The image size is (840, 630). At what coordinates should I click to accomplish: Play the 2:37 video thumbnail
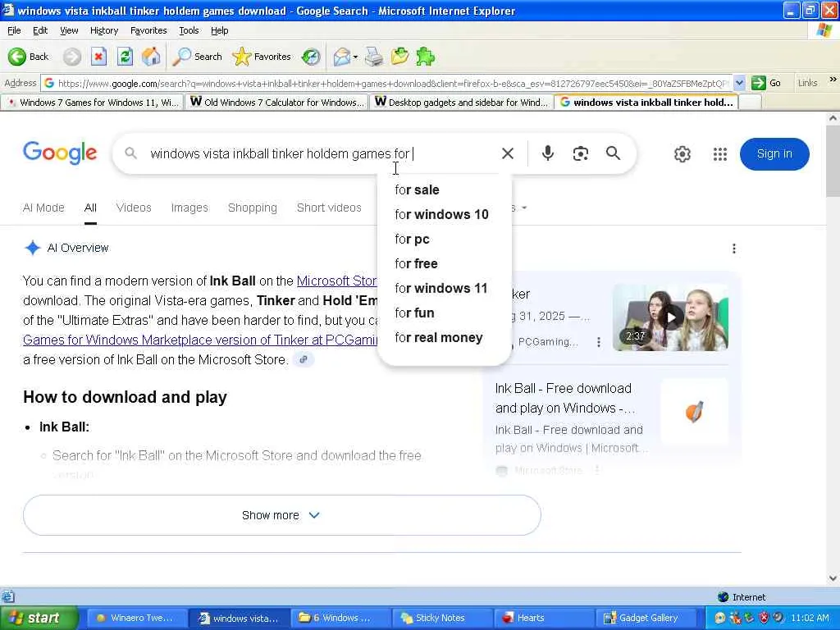point(670,317)
